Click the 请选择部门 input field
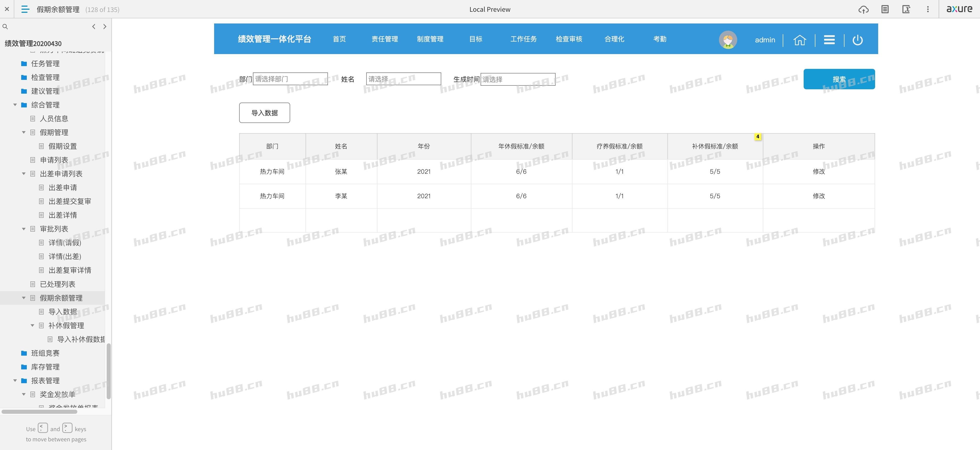980x450 pixels. (290, 79)
